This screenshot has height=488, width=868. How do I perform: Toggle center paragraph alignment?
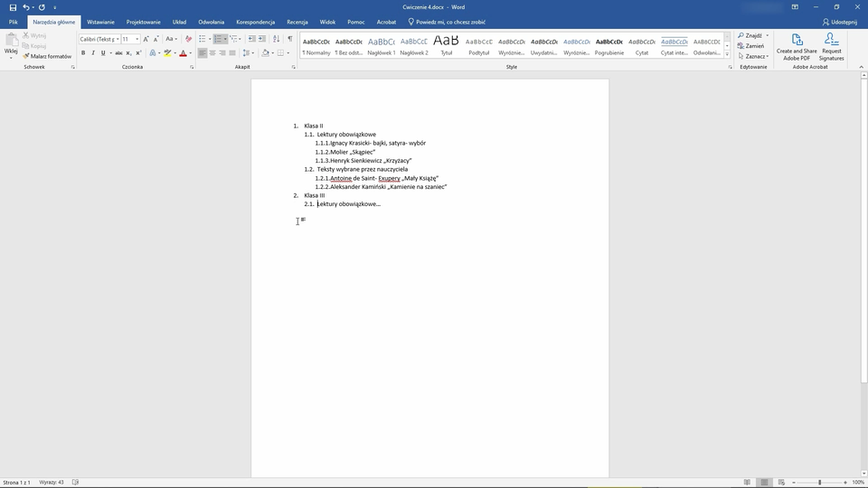pyautogui.click(x=212, y=53)
